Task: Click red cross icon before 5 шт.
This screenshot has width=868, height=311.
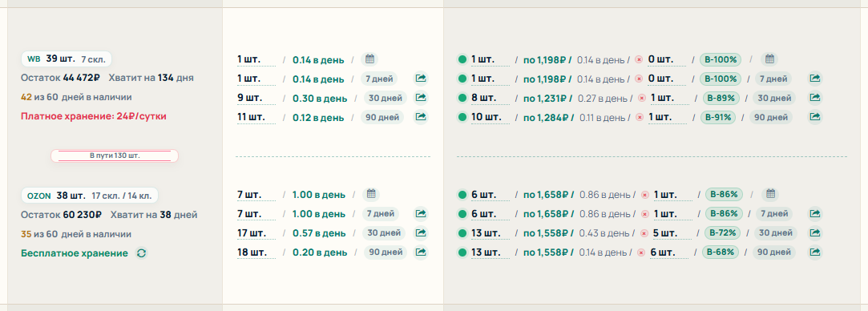Action: pyautogui.click(x=644, y=233)
